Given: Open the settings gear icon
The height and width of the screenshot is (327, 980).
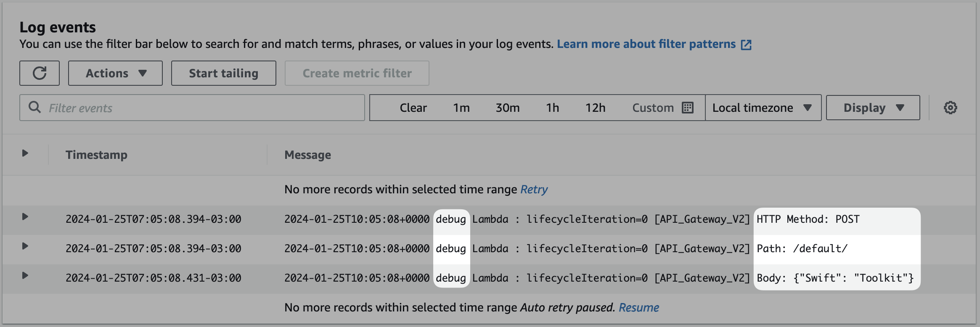Looking at the screenshot, I should (950, 108).
